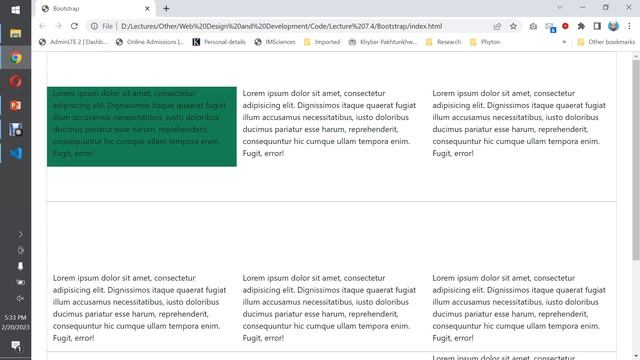Open the Windows Start menu

coord(16,10)
